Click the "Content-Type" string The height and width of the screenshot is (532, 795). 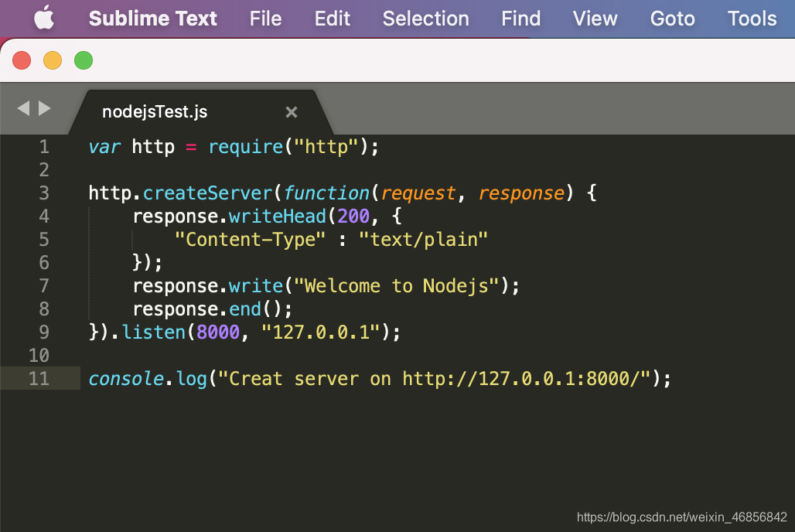click(x=250, y=240)
